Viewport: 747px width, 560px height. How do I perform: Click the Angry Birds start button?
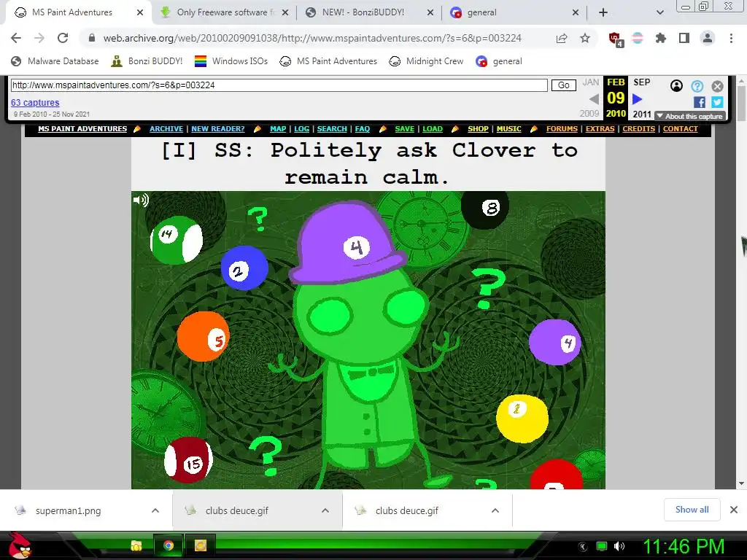coord(19,545)
